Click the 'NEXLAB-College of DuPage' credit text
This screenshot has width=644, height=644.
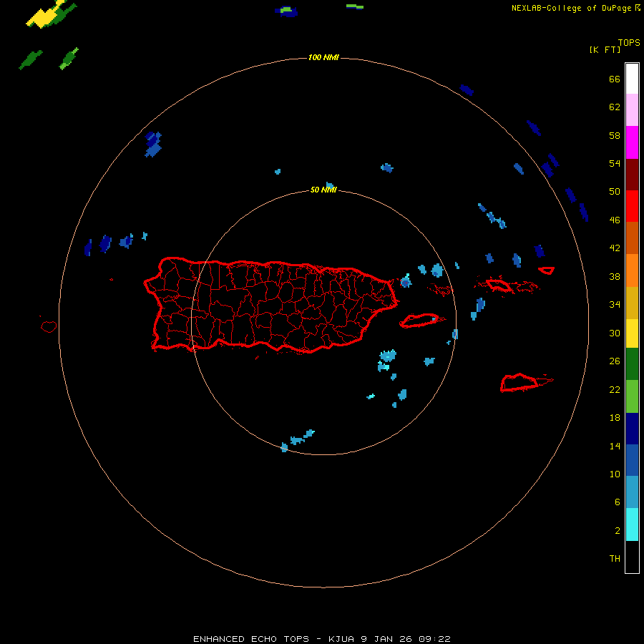[x=572, y=8]
